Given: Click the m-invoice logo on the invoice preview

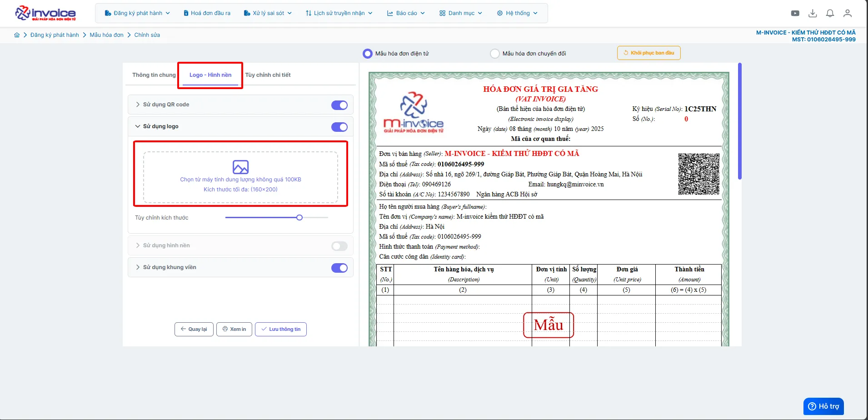Looking at the screenshot, I should tap(414, 112).
